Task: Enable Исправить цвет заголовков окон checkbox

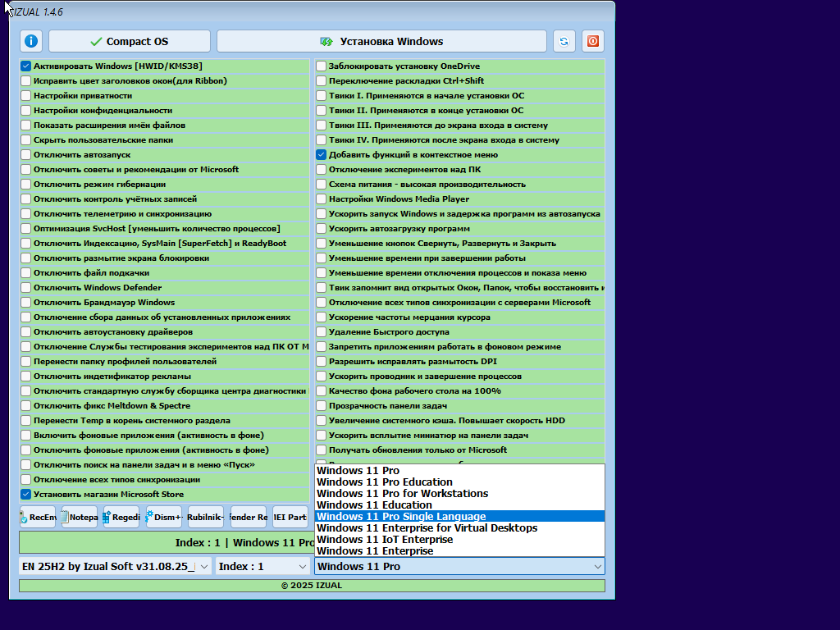Action: 25,81
